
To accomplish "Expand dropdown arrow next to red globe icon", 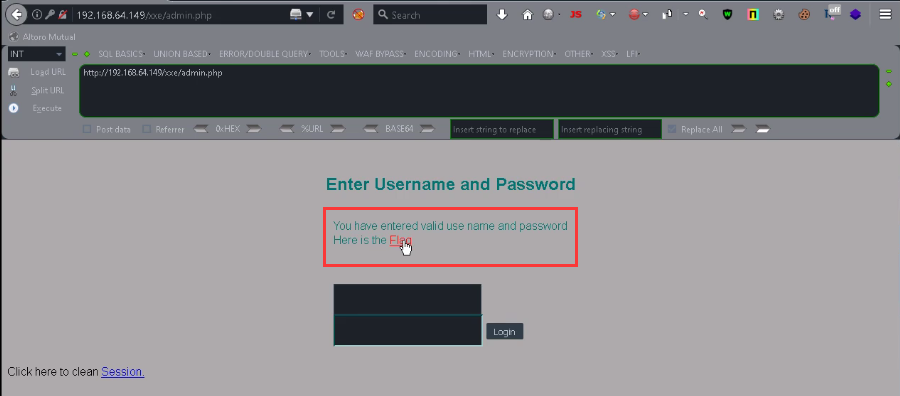I will (x=646, y=15).
